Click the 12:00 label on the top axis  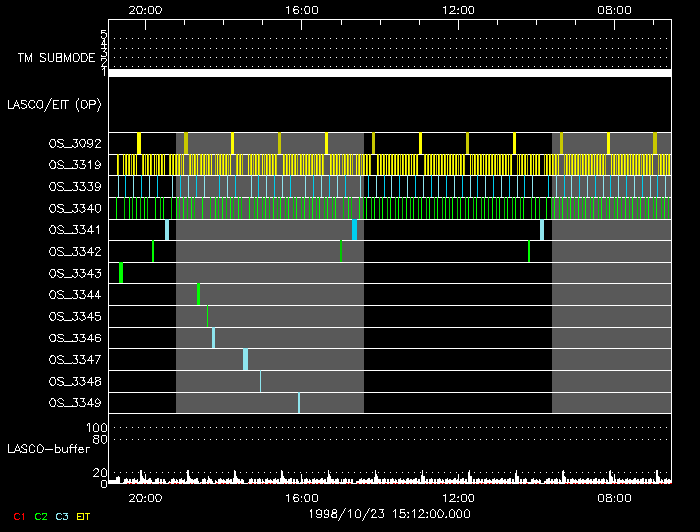[x=458, y=9]
